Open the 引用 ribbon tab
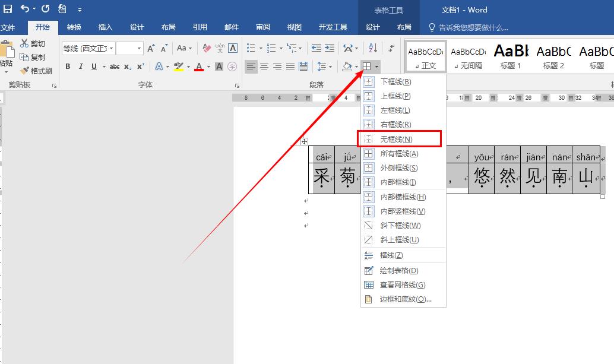Screen dimensions: 614x364 (x=200, y=27)
